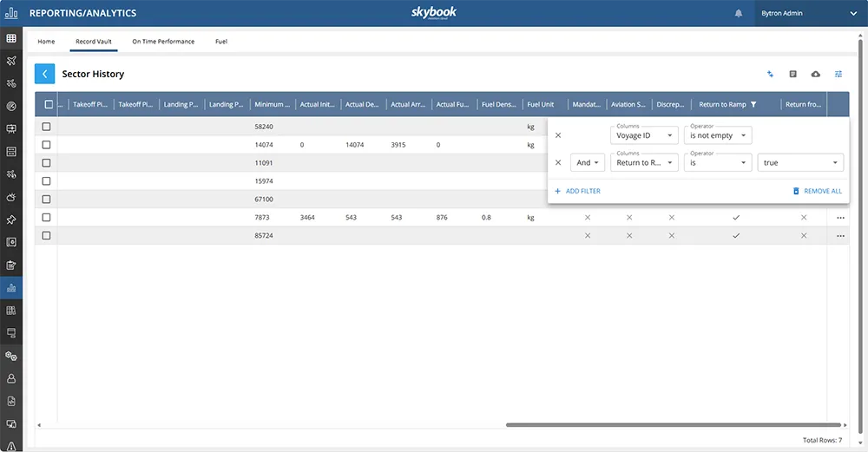Viewport: 868px width, 452px height.
Task: Open the 'true' value dropdown
Action: click(x=800, y=162)
